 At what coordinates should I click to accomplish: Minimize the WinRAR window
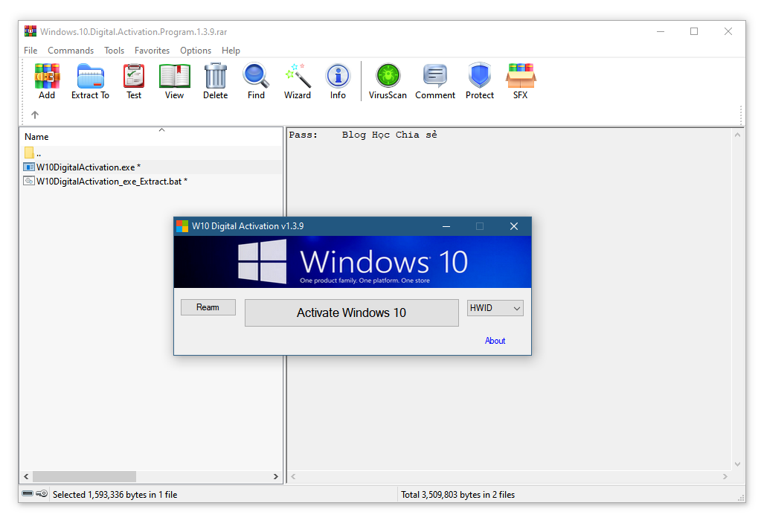pos(661,31)
